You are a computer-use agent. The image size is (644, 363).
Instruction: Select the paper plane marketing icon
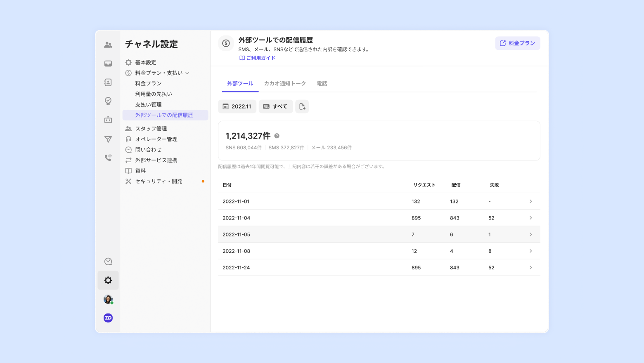click(x=108, y=139)
